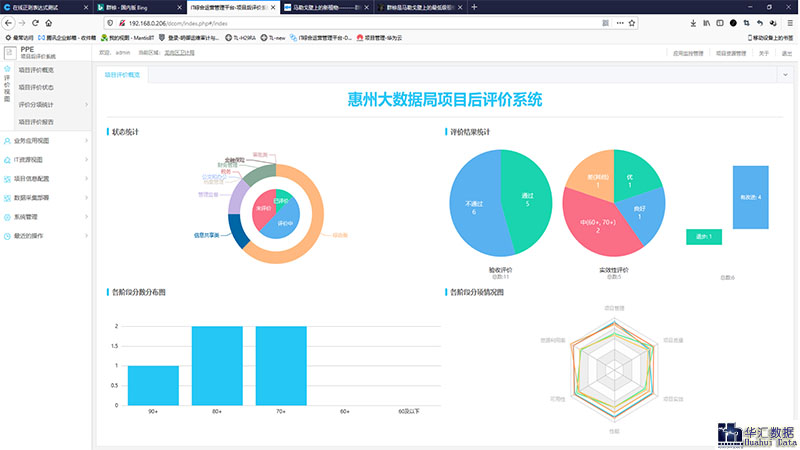Open the 移动设备上的书签 folder
Screen dimensions: 800x450
pos(770,38)
